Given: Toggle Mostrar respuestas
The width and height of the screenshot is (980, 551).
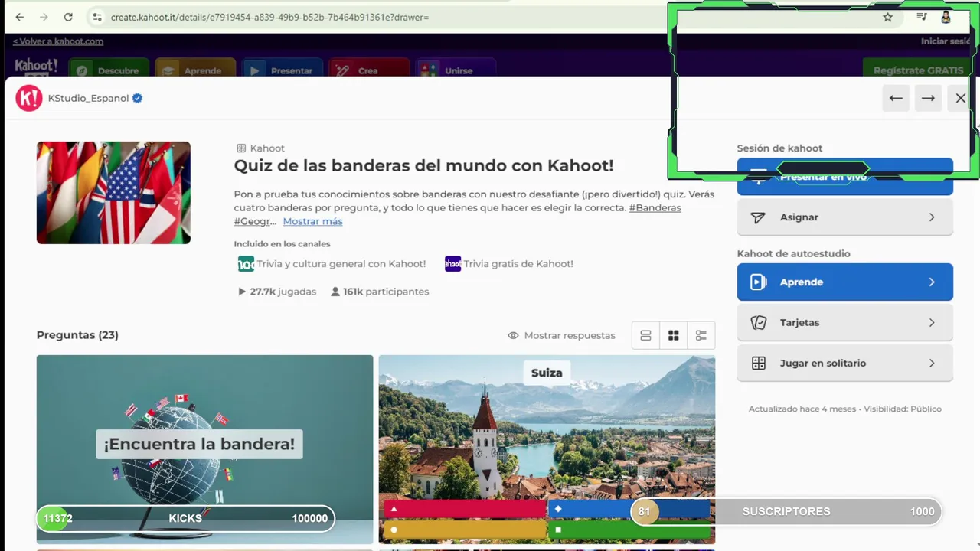Looking at the screenshot, I should (x=561, y=335).
